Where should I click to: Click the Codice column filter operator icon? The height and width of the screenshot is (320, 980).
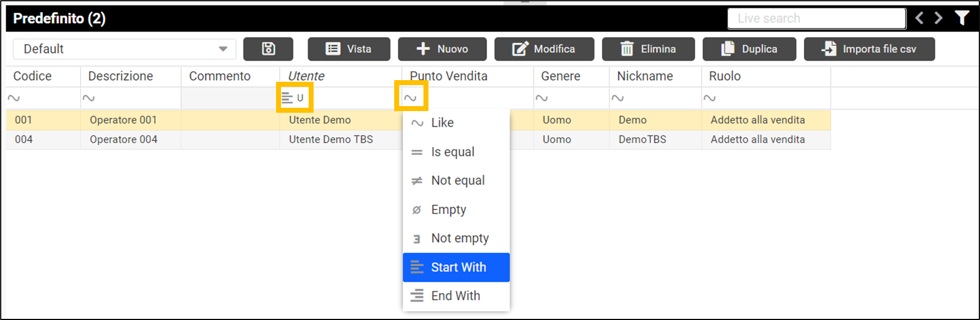click(x=14, y=98)
